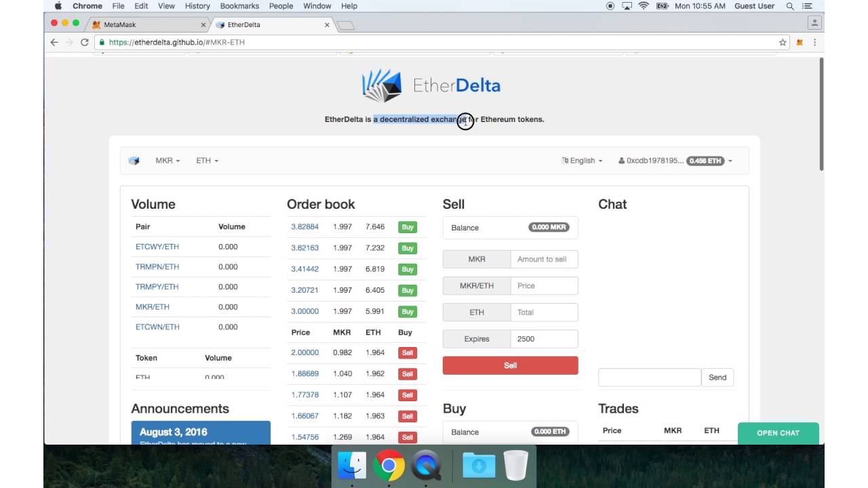Image resolution: width=868 pixels, height=488 pixels.
Task: Open Google Chrome from the Dock
Action: pos(389,466)
